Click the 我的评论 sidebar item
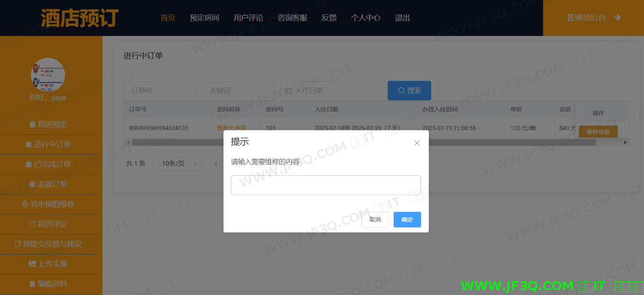The image size is (644, 295). [48, 224]
